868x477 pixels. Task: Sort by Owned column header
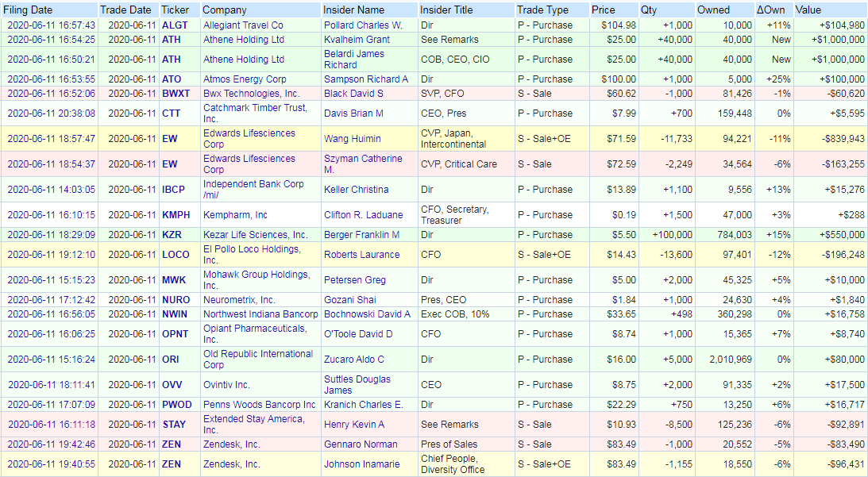pos(714,10)
